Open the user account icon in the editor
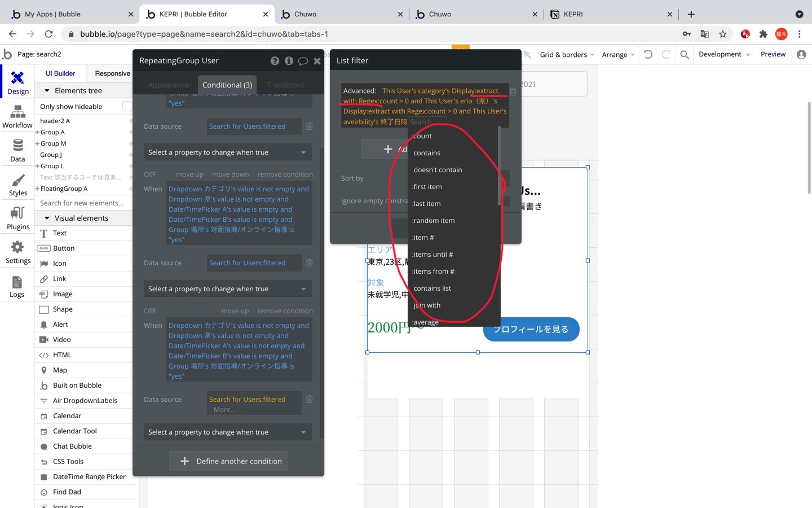The image size is (812, 508). tap(801, 54)
